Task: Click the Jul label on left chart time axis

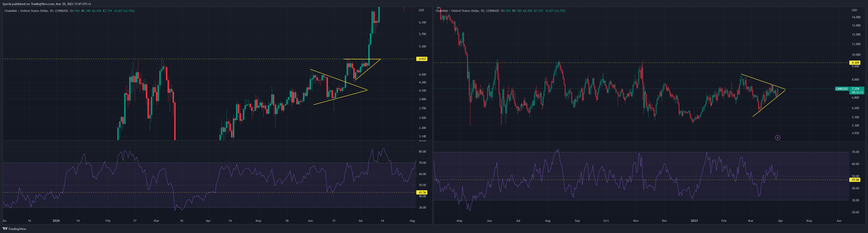Action: [360, 221]
